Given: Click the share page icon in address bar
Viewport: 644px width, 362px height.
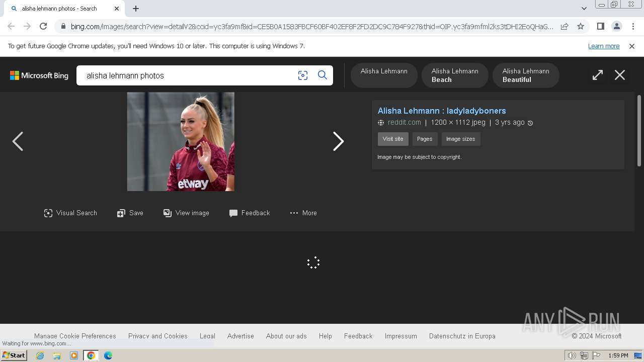Looking at the screenshot, I should pos(565,26).
